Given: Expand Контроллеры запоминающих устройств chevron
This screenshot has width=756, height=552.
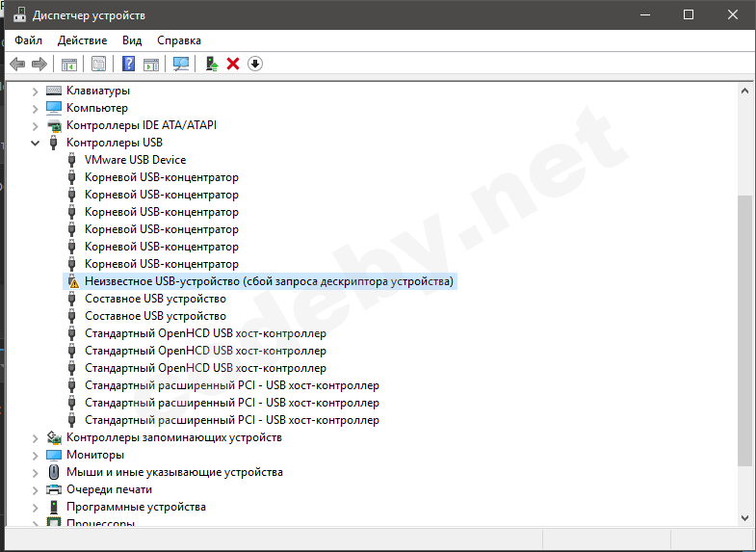Looking at the screenshot, I should [35, 437].
